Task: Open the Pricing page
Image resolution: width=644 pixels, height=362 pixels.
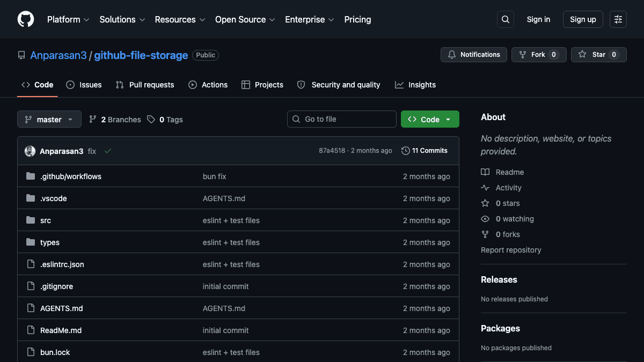Action: (357, 19)
